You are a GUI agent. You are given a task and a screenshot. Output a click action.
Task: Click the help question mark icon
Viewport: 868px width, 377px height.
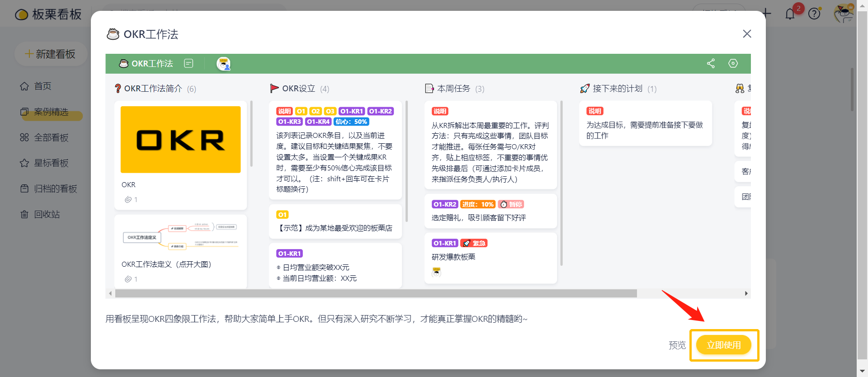click(814, 14)
